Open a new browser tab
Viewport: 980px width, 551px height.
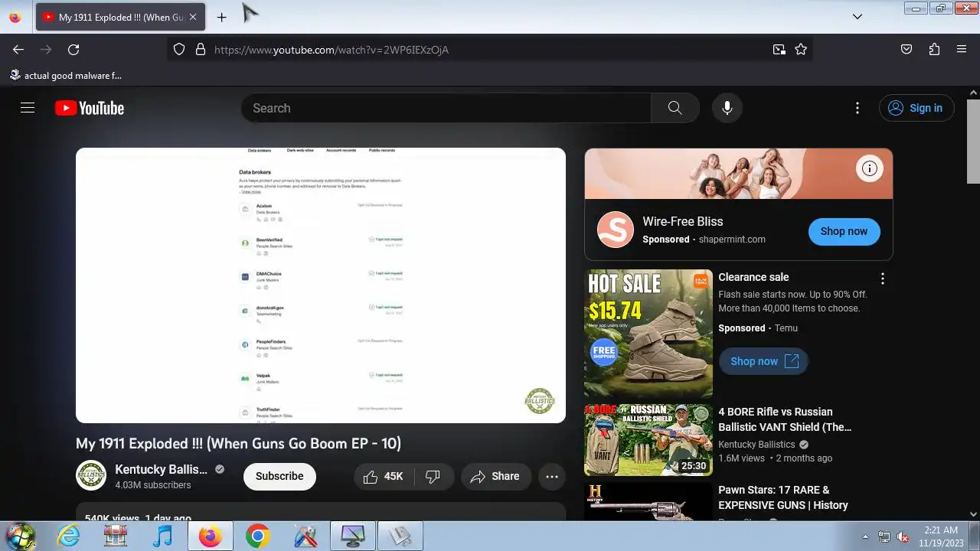pos(221,17)
